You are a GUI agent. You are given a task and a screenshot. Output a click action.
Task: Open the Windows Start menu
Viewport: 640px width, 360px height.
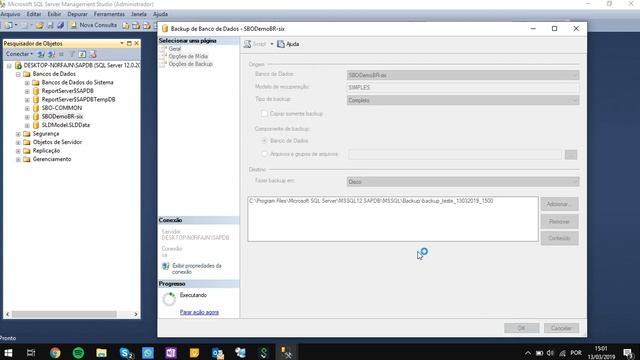click(x=8, y=353)
